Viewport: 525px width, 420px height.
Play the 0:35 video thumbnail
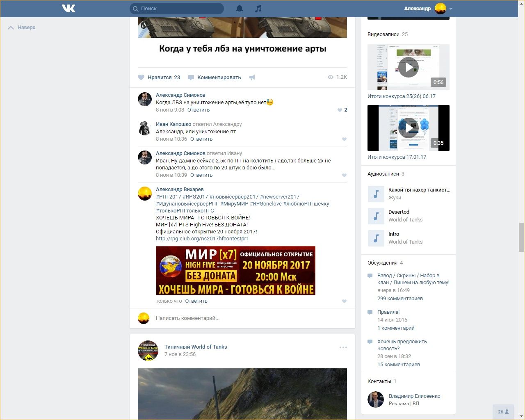coord(409,128)
